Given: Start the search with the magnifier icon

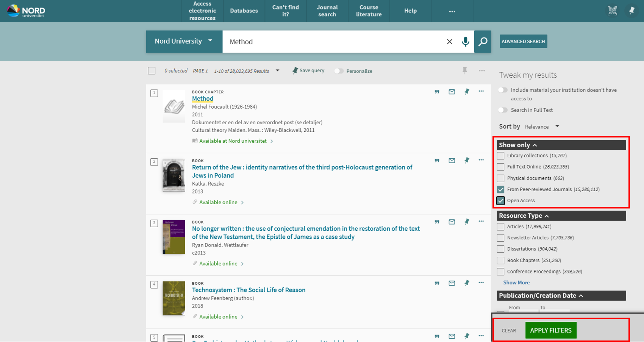Looking at the screenshot, I should tap(483, 42).
